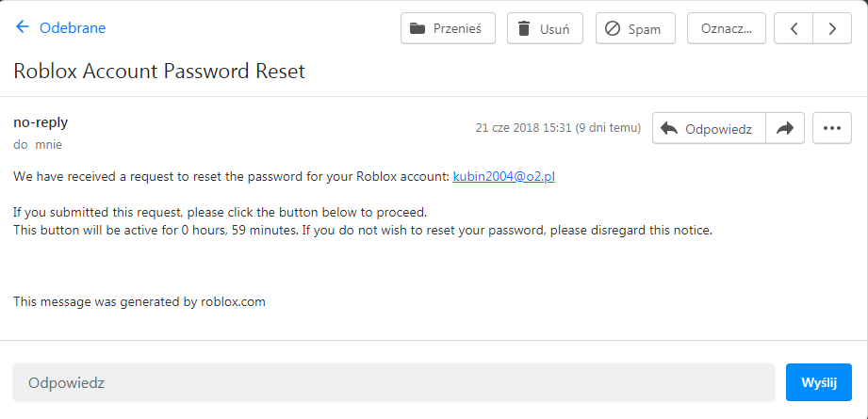Screen dimensions: 868x419
Task: Return to the Odebrane inbox link
Action: (73, 28)
